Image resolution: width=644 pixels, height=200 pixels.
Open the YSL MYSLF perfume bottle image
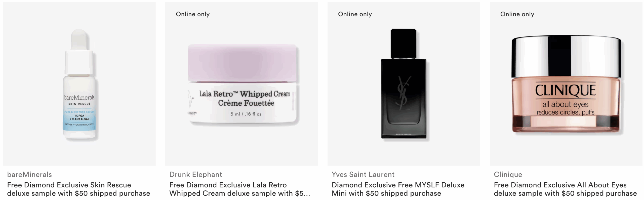[404, 84]
